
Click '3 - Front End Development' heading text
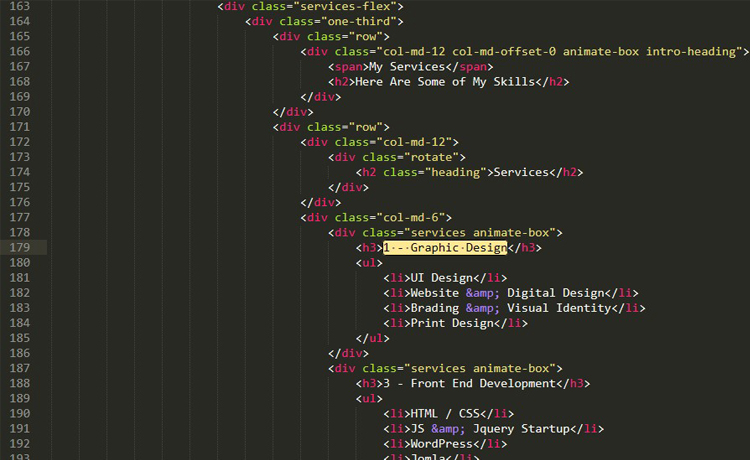click(469, 383)
